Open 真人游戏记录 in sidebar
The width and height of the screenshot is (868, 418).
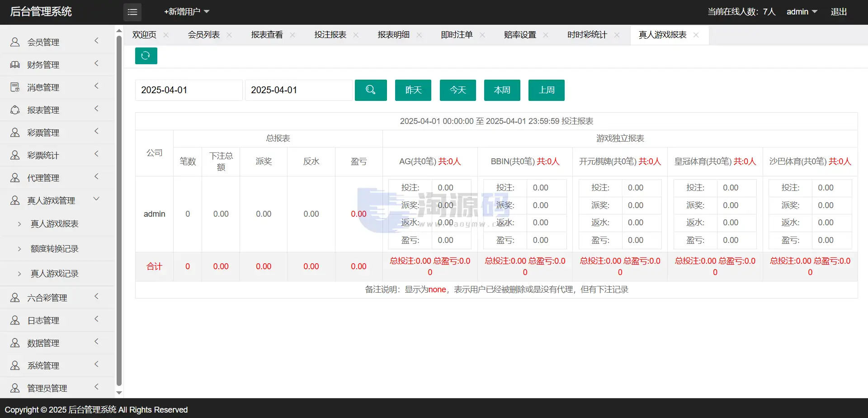point(55,274)
